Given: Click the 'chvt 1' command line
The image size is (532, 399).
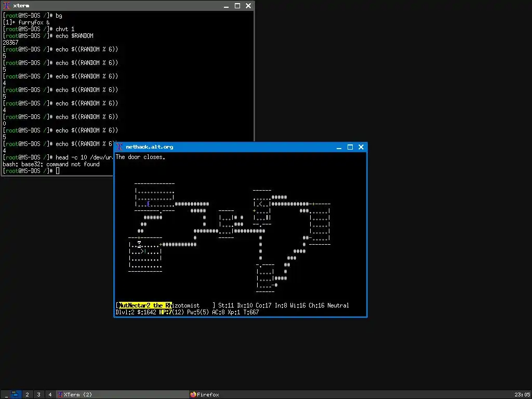Looking at the screenshot, I should point(38,29).
